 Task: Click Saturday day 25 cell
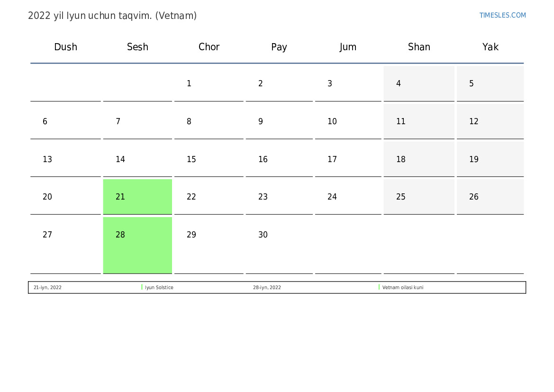pos(419,197)
